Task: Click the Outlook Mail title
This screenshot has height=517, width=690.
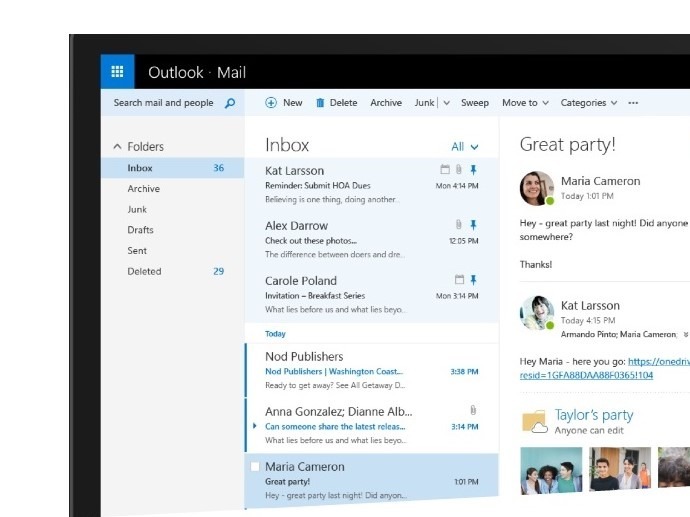Action: click(x=197, y=72)
